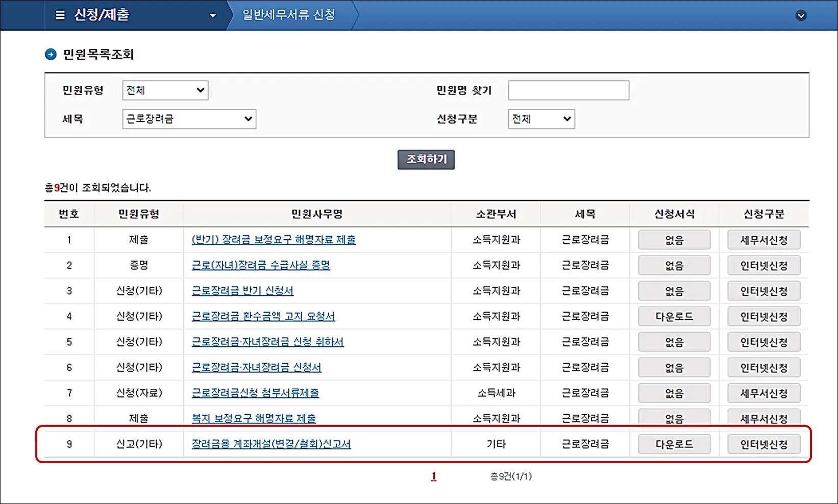Viewport: 838px width, 504px height.
Task: Open 장려금용 계좌개설(변경/철회)신고서 link
Action: point(271,444)
